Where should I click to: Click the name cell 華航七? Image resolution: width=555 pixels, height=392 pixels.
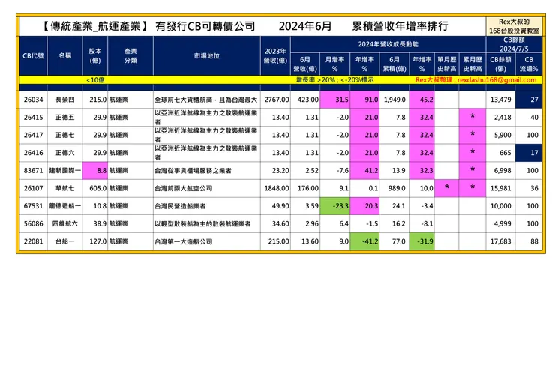click(x=64, y=188)
